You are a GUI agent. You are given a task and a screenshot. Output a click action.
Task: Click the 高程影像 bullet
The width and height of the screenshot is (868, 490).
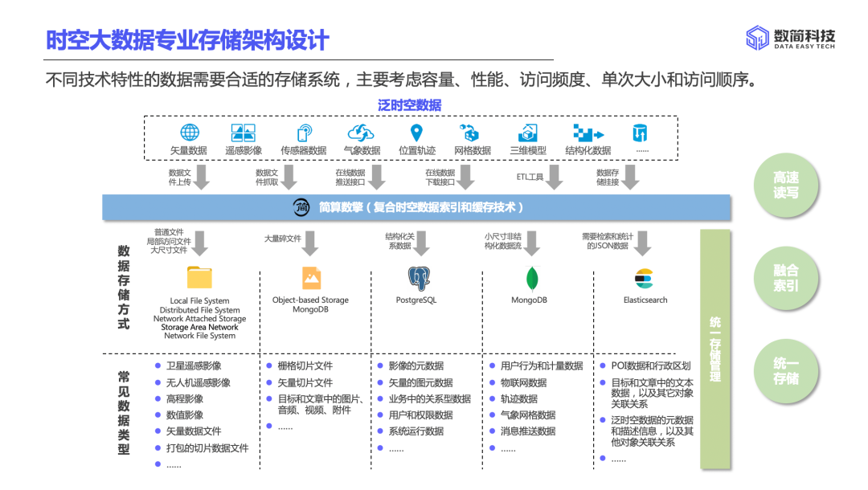(184, 398)
